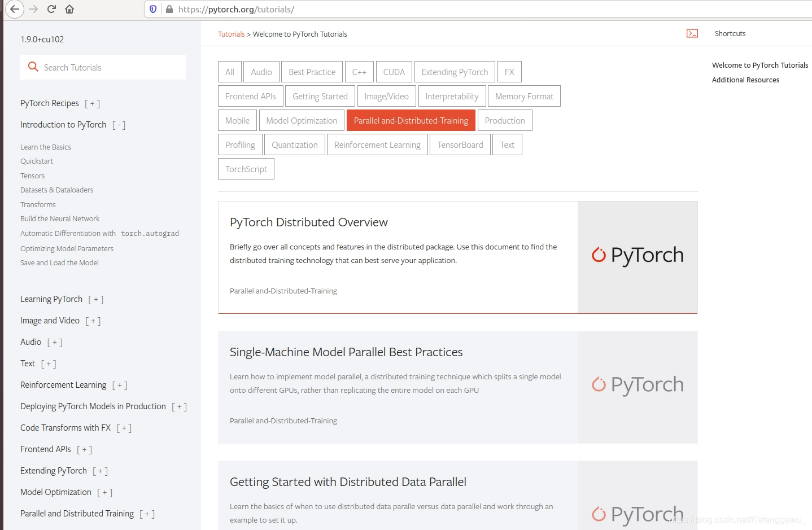The height and width of the screenshot is (530, 812).
Task: Expand the Reinforcement Learning sidebar section
Action: coord(120,386)
